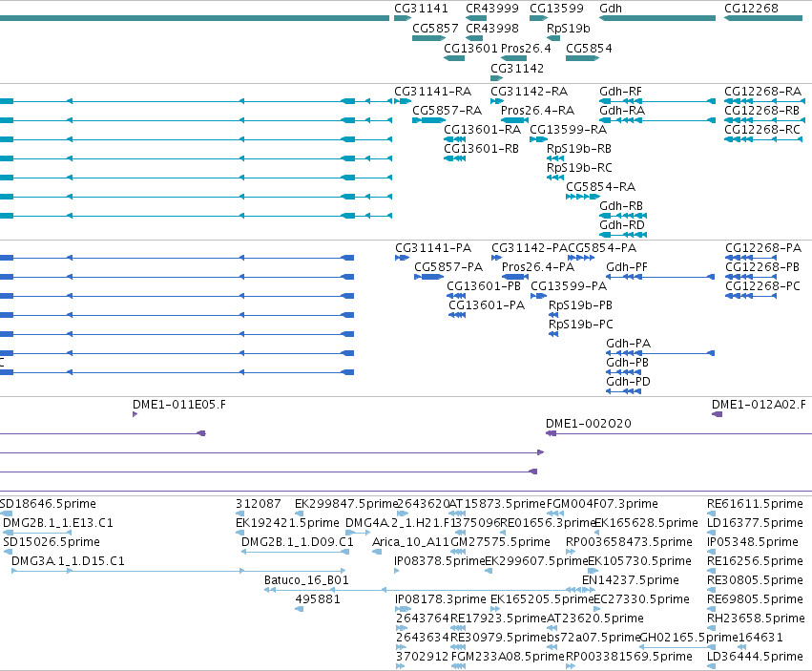Viewport: 812px width, 671px height.
Task: Select the Gdh gene label in top track
Action: click(x=611, y=9)
